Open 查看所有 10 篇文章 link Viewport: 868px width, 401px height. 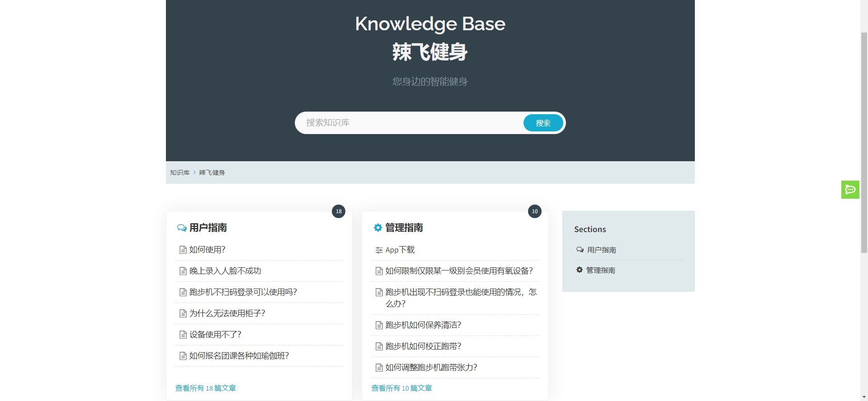tap(401, 388)
